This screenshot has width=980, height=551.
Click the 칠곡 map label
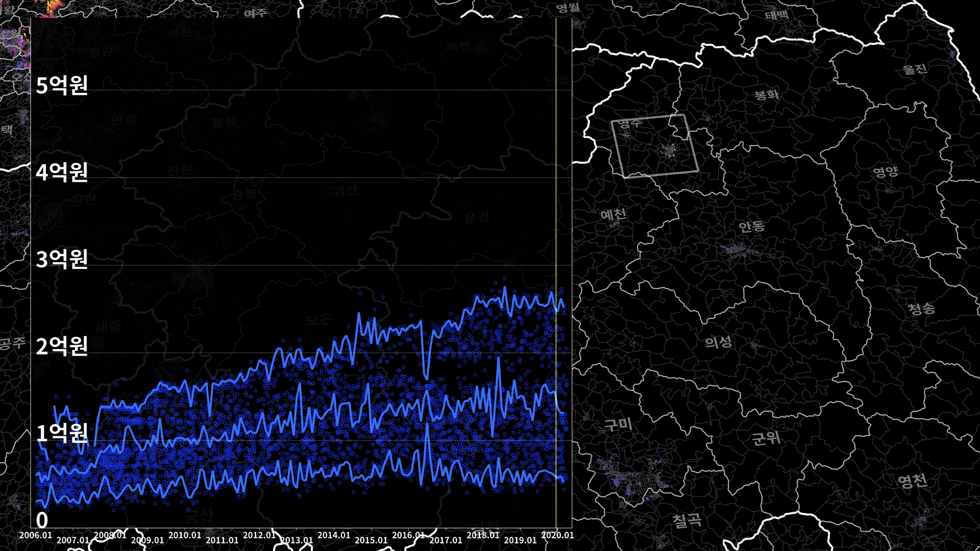click(x=687, y=521)
